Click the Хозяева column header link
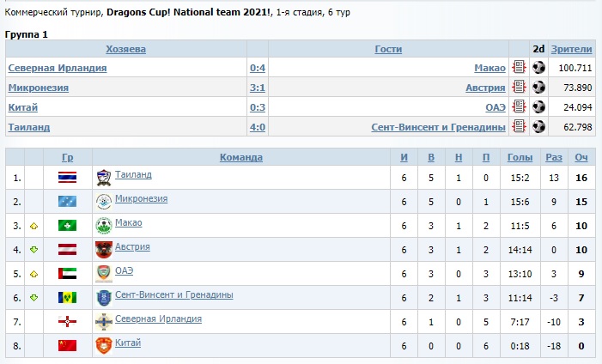 [125, 49]
